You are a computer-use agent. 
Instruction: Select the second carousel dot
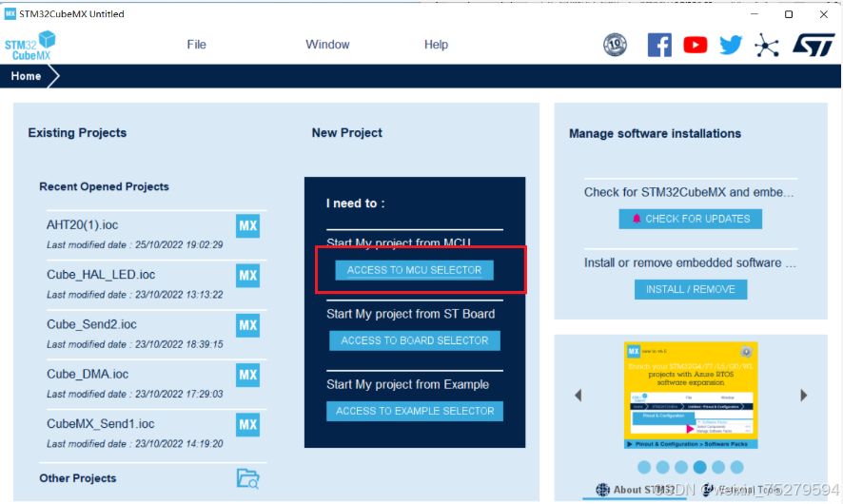tap(663, 467)
